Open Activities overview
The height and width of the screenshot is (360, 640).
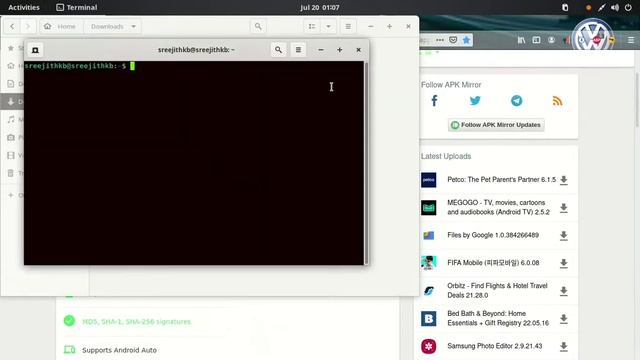[24, 7]
